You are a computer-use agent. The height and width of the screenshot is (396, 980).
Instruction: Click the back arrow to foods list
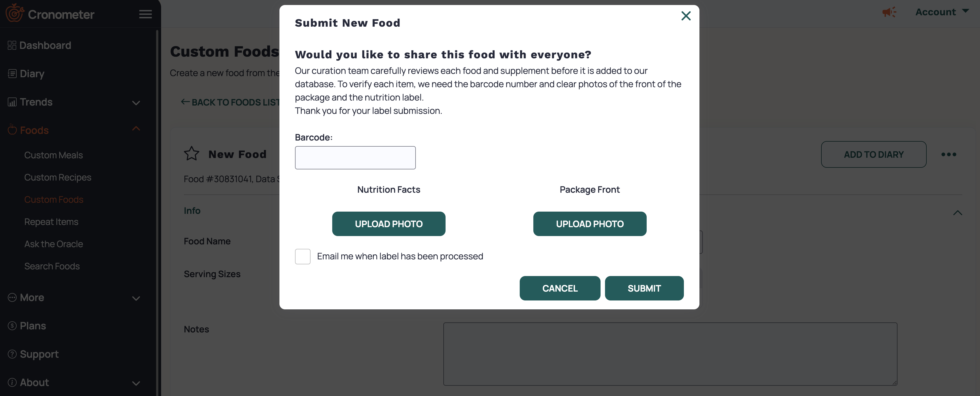[x=185, y=102]
